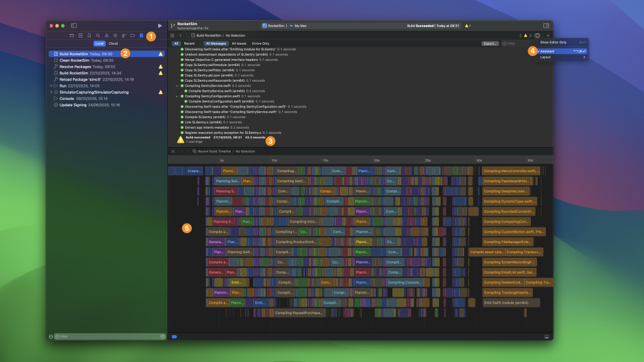Select the Source Control navigator icon
Viewport: 644px width, 362px height.
[80, 36]
